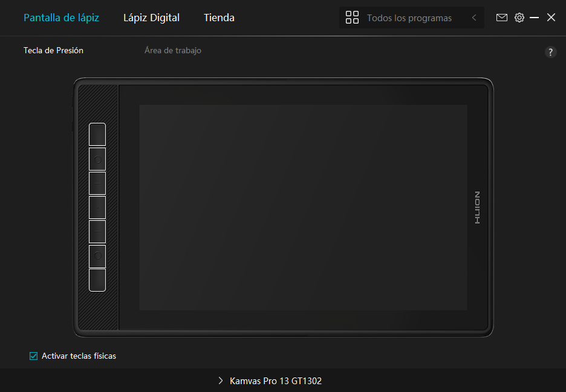Expand the Kamvas Pro 13 GT1302 device selector
This screenshot has height=392, width=566.
point(270,381)
